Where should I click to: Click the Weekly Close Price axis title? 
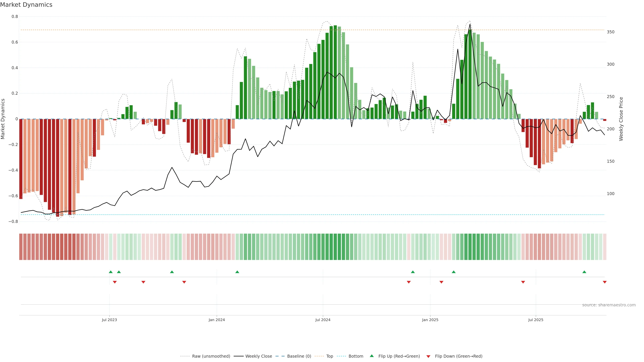pos(621,119)
